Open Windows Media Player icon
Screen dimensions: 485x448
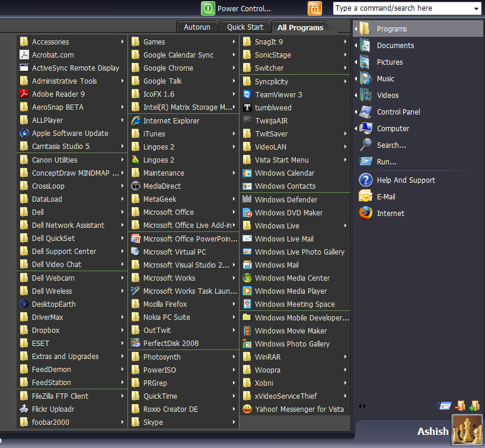tap(247, 291)
